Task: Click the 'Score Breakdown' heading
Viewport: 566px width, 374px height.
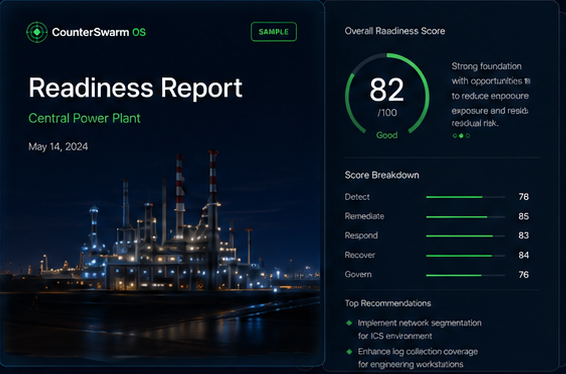Action: click(382, 175)
